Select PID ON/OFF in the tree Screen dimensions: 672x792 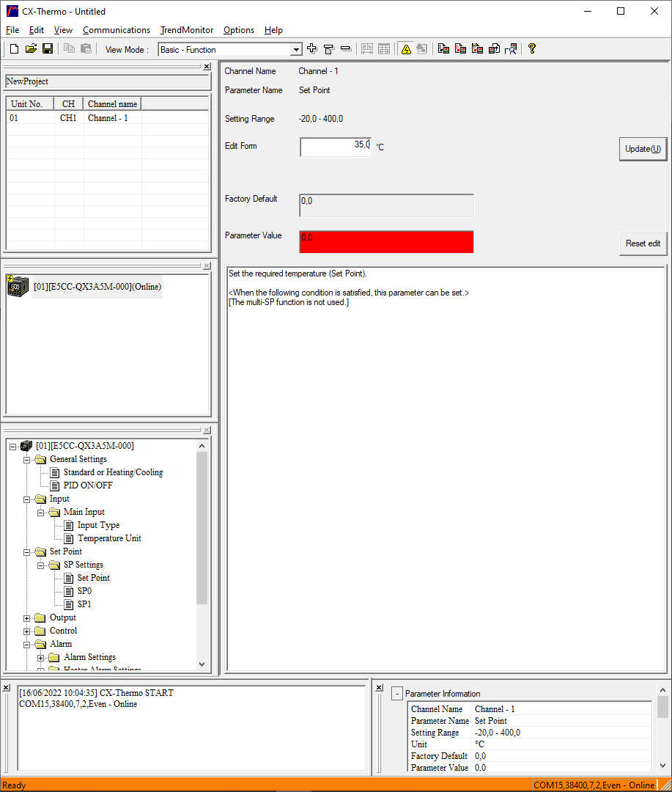click(x=88, y=485)
